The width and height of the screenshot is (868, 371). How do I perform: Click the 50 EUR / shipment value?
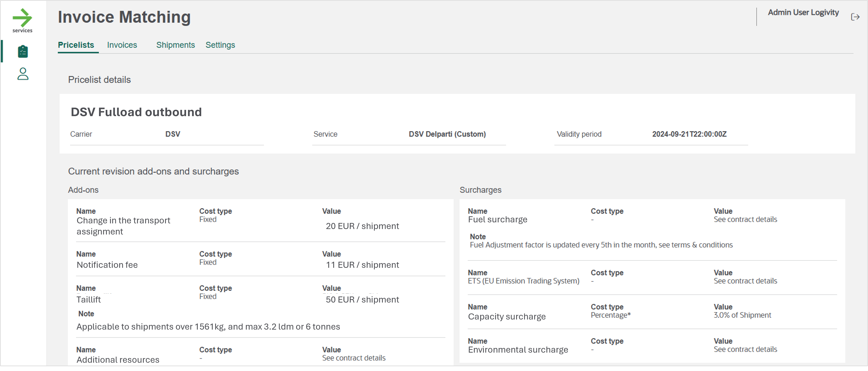coord(362,299)
